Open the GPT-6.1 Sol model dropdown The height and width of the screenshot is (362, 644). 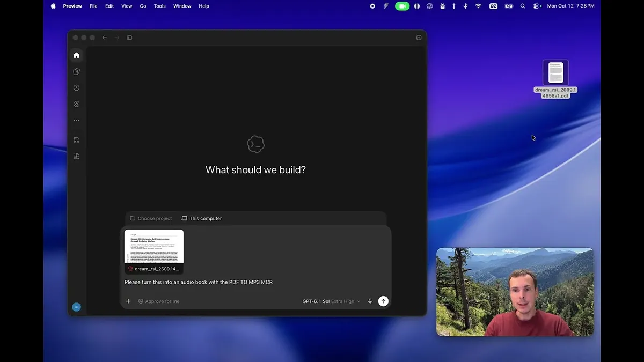click(331, 301)
